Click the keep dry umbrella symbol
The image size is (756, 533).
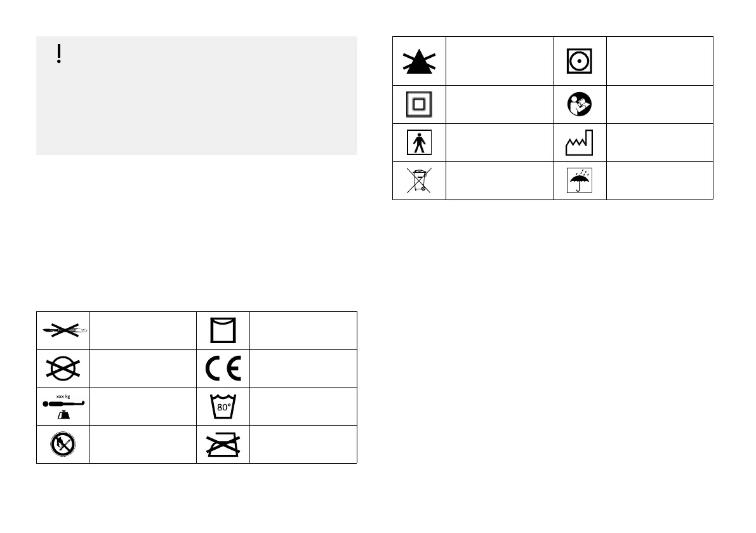[x=580, y=181]
